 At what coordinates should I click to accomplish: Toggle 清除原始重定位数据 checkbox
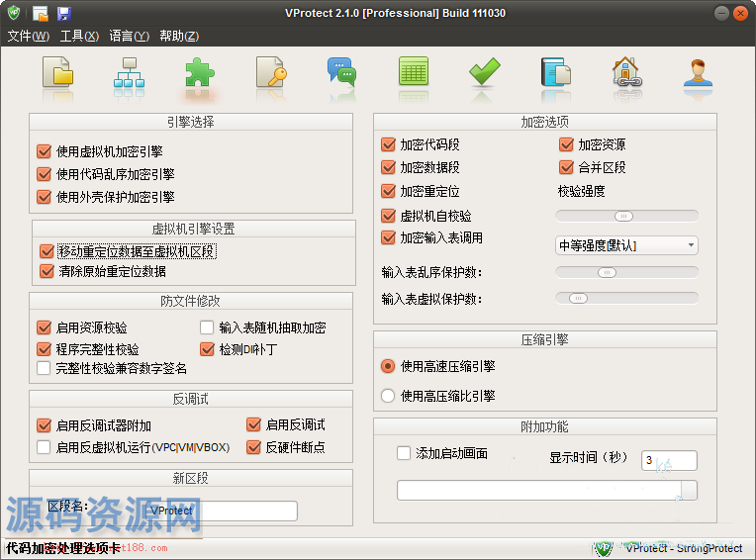pyautogui.click(x=47, y=271)
